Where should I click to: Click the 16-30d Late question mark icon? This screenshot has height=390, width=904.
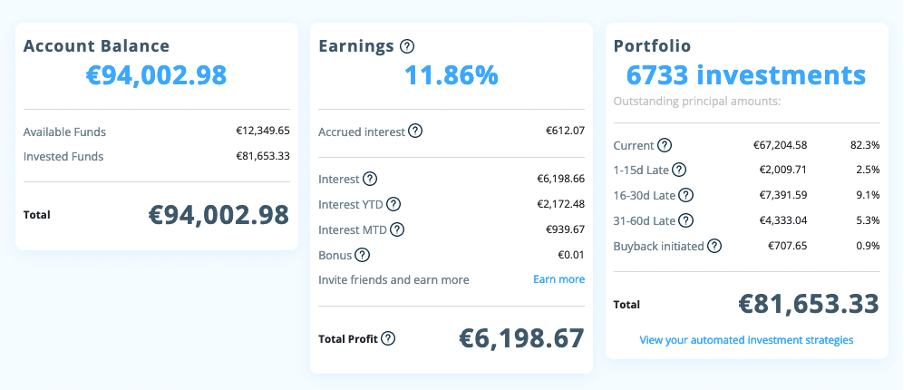pos(686,195)
